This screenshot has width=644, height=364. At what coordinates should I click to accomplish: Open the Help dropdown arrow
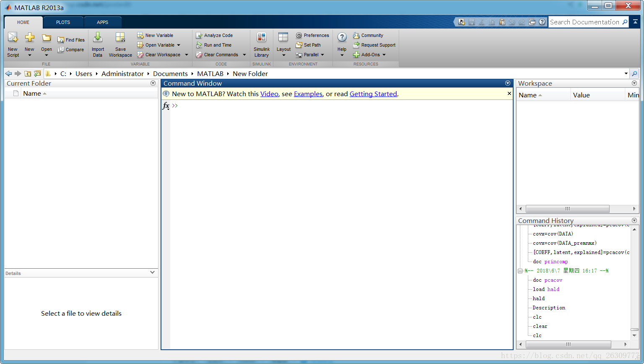coord(342,55)
